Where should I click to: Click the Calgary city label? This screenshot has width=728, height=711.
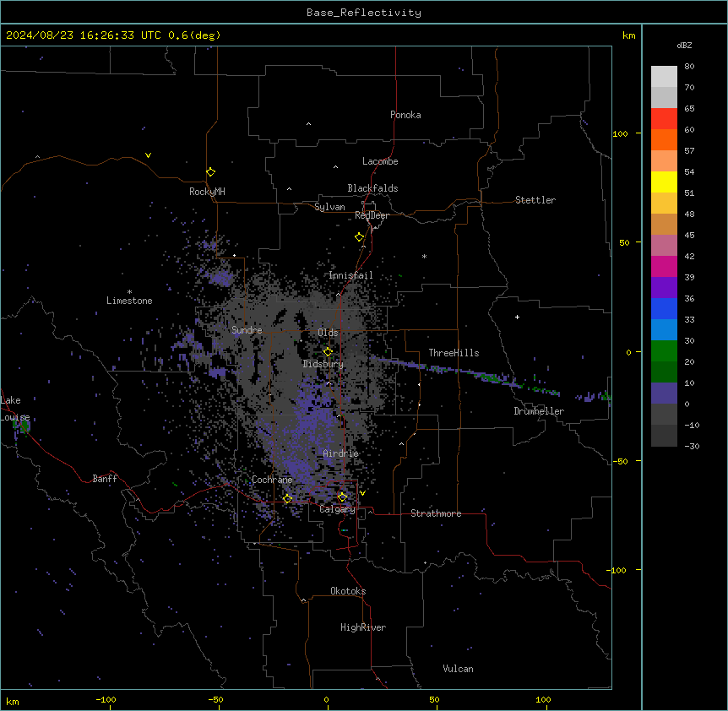(x=338, y=509)
